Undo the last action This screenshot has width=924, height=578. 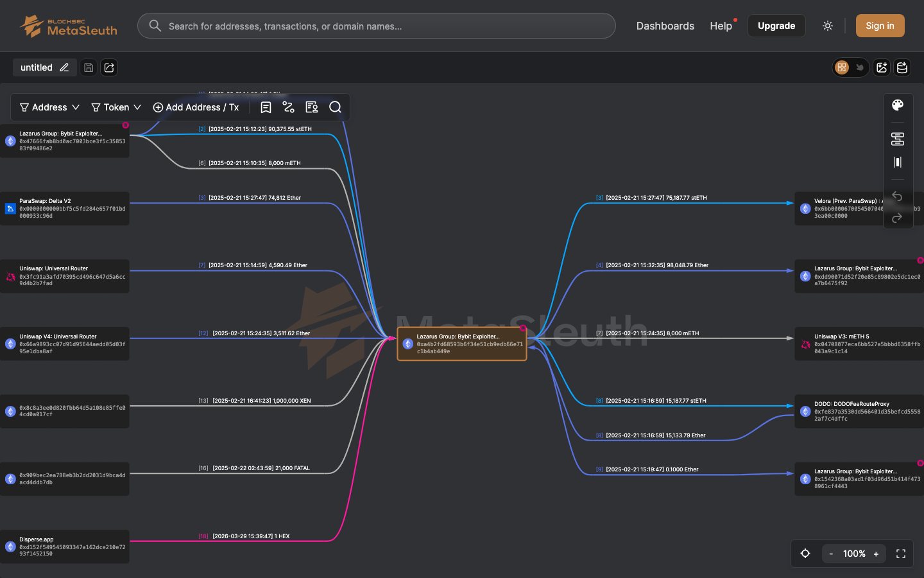point(898,196)
